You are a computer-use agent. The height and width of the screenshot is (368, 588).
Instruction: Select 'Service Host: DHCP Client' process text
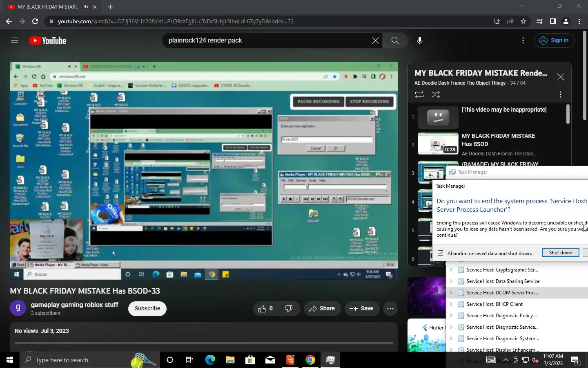(494, 304)
